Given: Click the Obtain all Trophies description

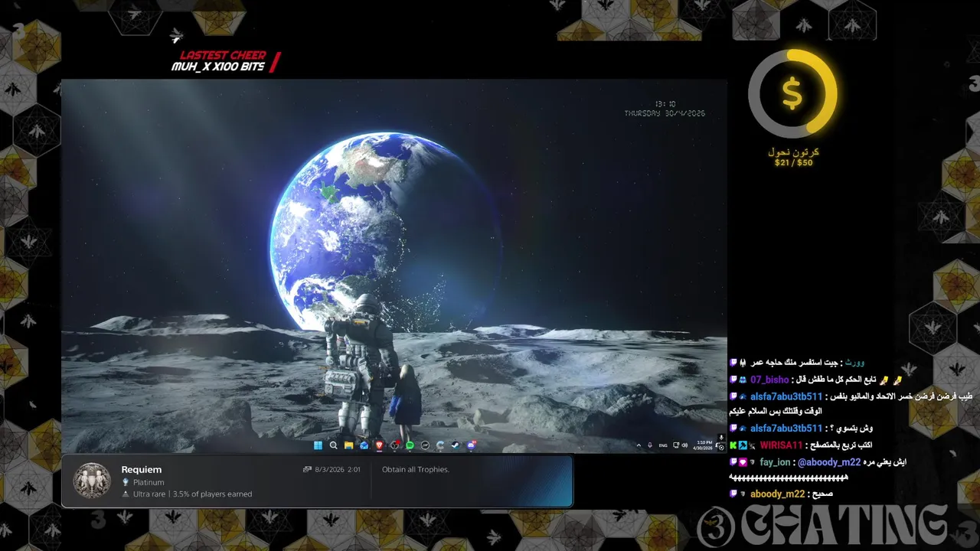Looking at the screenshot, I should (416, 469).
